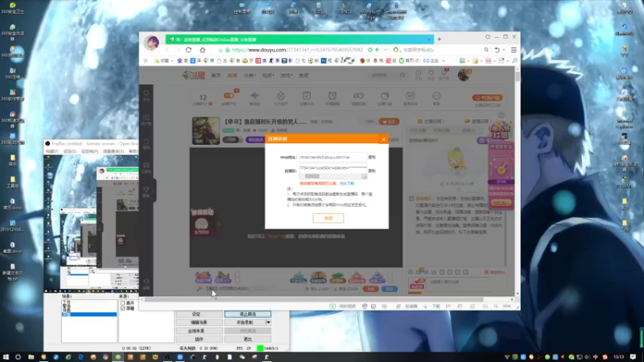This screenshot has width=644, height=362.
Task: Open the Cortana search circle on taskbar
Action: [18, 357]
